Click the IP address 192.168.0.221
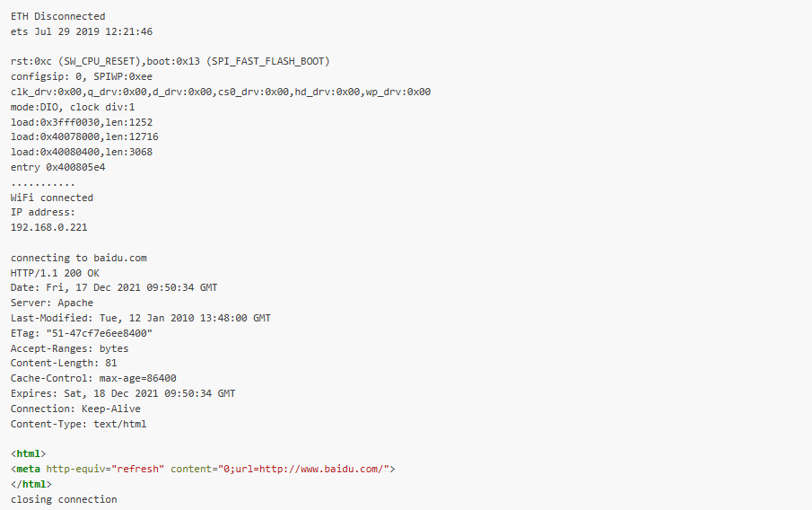Screen dimensions: 812x510 (x=48, y=227)
